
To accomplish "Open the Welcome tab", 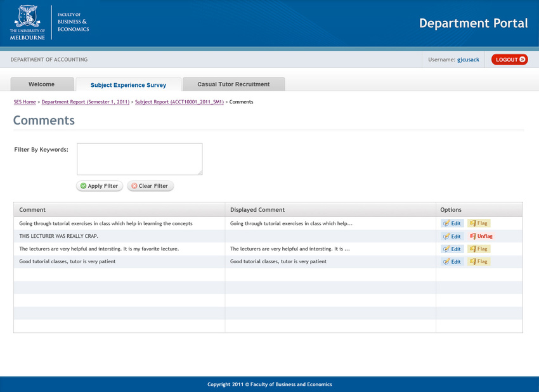I will 42,84.
